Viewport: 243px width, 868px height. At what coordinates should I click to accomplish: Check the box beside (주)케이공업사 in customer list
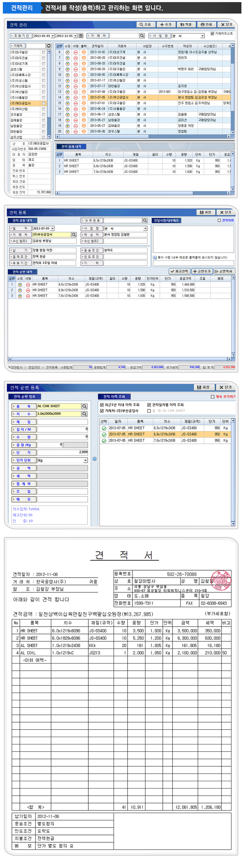[x=43, y=103]
